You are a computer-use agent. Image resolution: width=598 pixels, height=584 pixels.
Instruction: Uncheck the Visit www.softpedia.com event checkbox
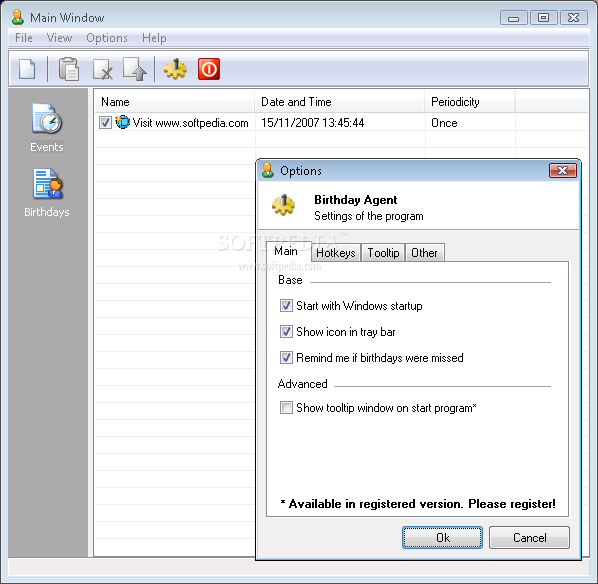[x=105, y=123]
